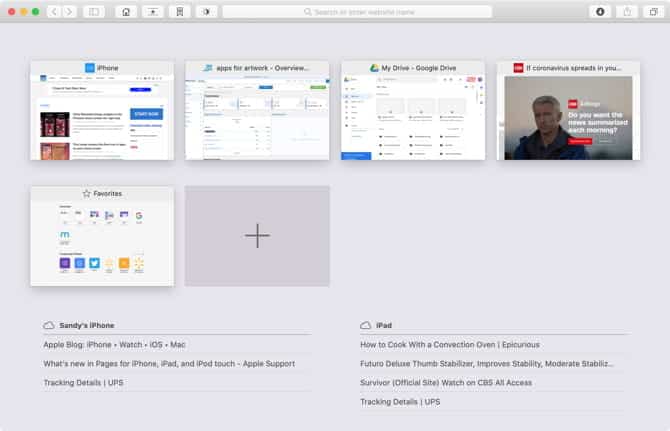Screen dimensions: 670x431
Task: Toggle the Safari sidebar button
Action: [94, 12]
